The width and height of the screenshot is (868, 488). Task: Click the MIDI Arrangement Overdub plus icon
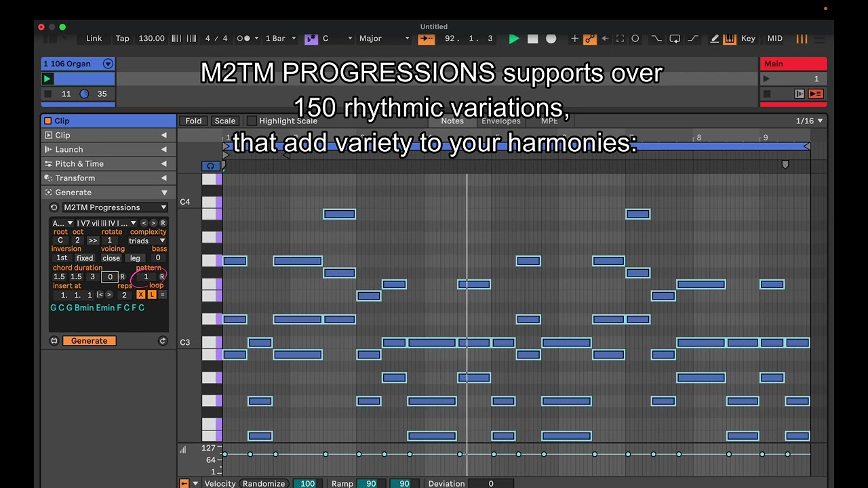pos(574,39)
